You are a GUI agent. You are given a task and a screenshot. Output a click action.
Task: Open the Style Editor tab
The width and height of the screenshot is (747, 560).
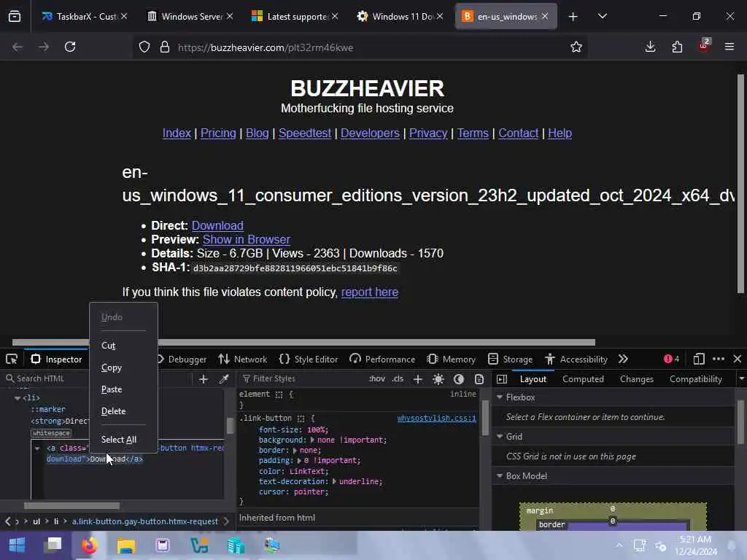309,359
